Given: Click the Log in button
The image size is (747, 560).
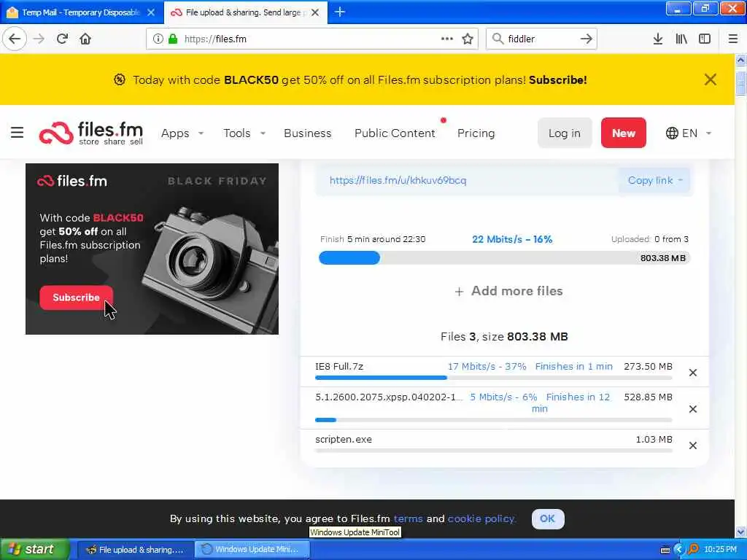Looking at the screenshot, I should (x=565, y=133).
